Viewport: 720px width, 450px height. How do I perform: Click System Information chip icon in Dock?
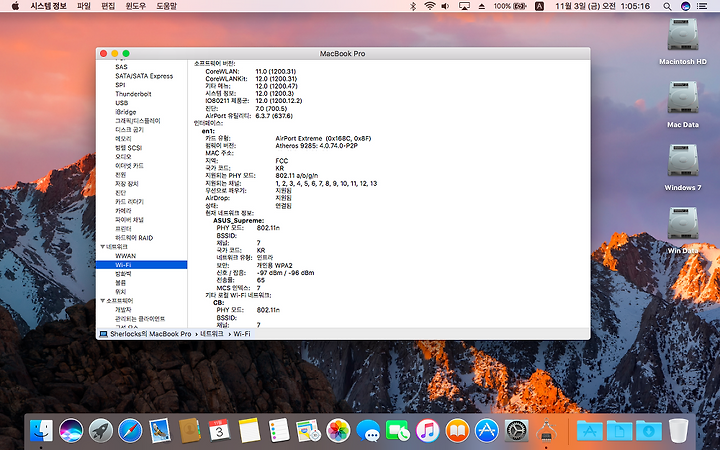click(546, 431)
